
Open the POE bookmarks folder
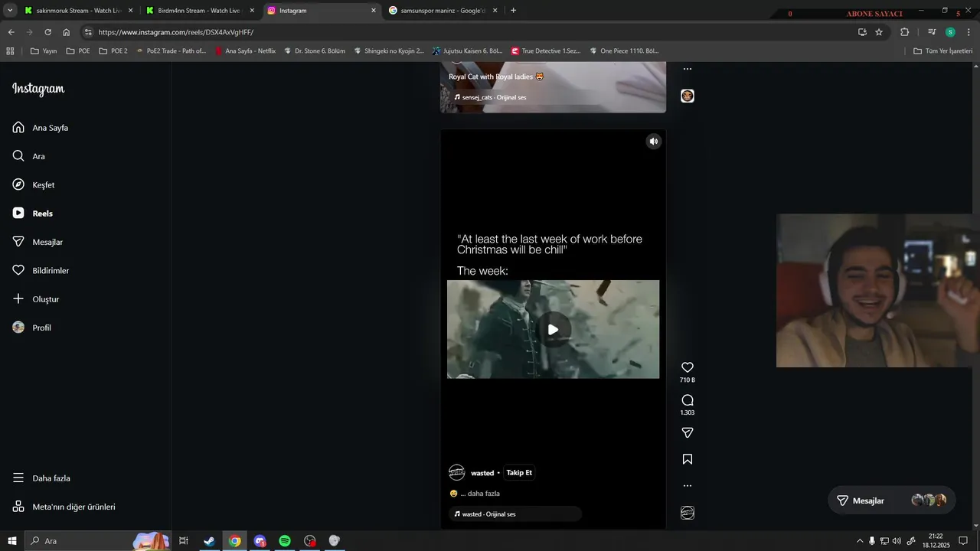pyautogui.click(x=78, y=51)
